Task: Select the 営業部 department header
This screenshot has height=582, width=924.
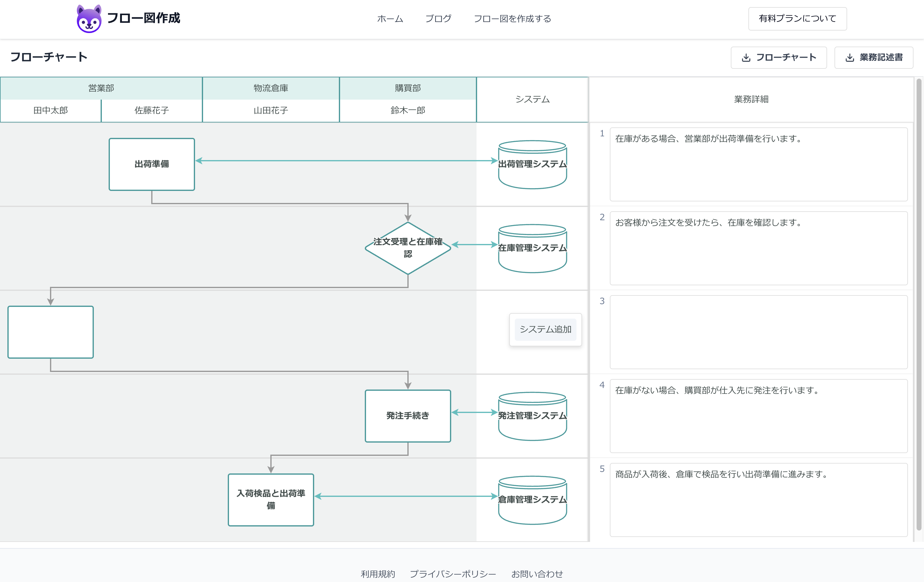Action: (101, 88)
